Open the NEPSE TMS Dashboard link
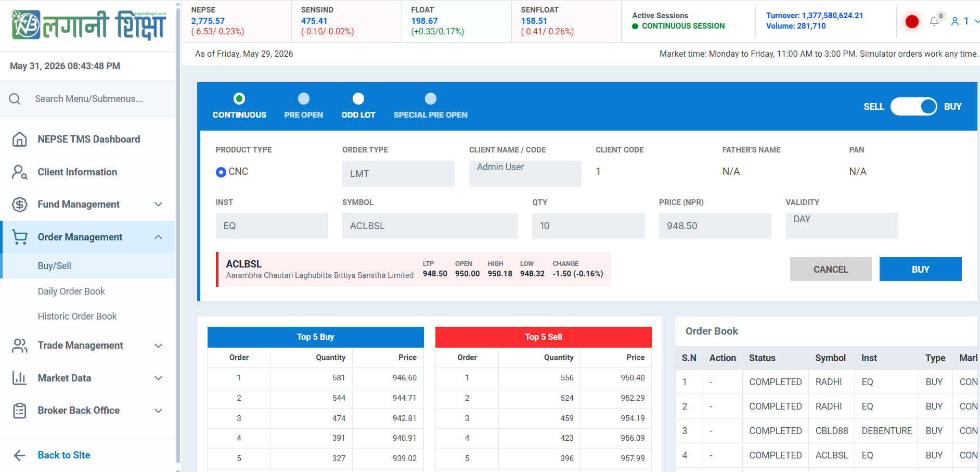The width and height of the screenshot is (980, 472). [89, 139]
